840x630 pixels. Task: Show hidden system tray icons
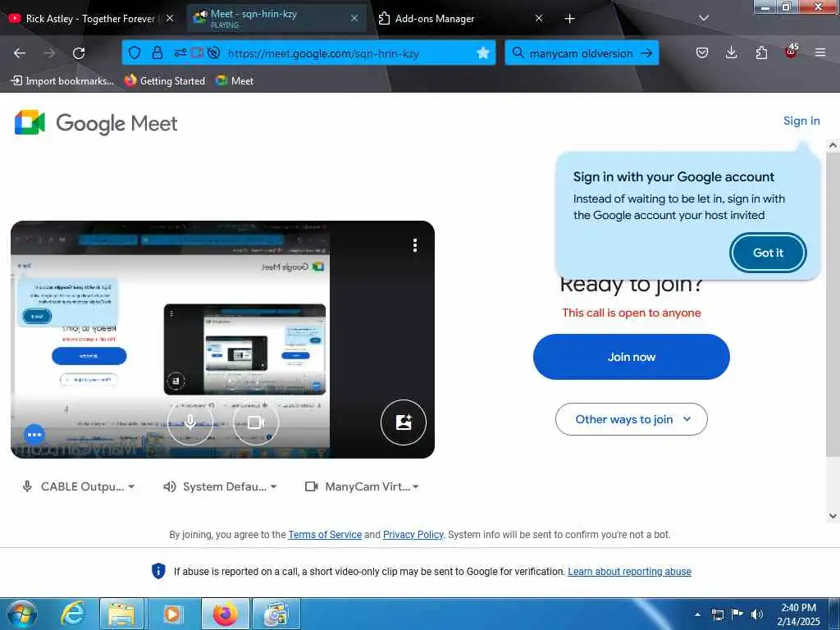pyautogui.click(x=697, y=614)
